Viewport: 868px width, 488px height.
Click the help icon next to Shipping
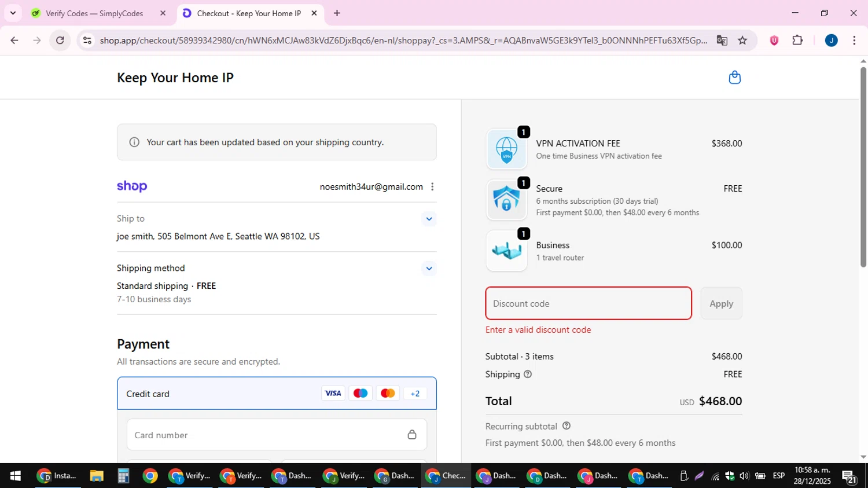click(x=528, y=374)
